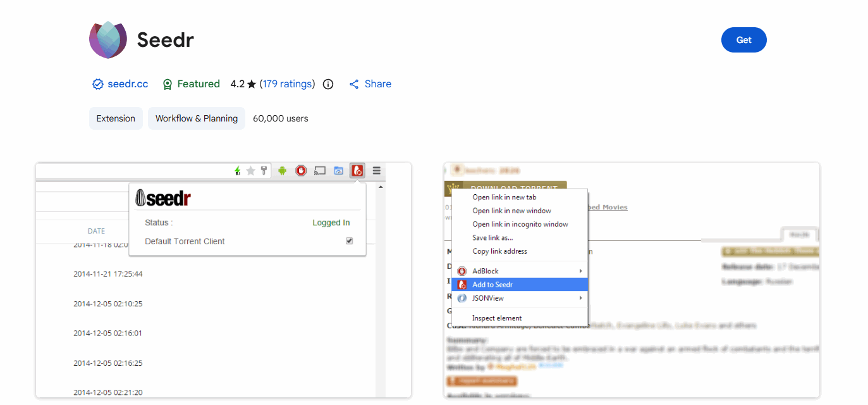The height and width of the screenshot is (405, 868).
Task: Click the Cast screen toolbar icon
Action: tap(320, 170)
